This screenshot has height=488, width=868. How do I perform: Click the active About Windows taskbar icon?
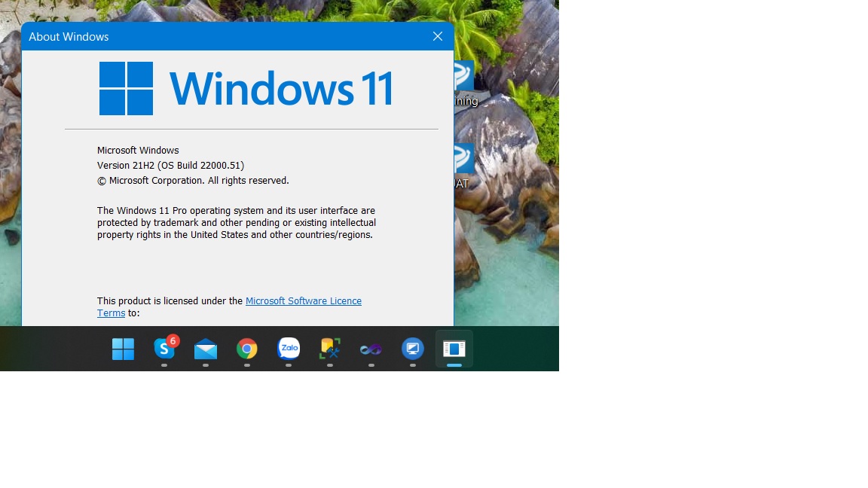click(x=454, y=349)
